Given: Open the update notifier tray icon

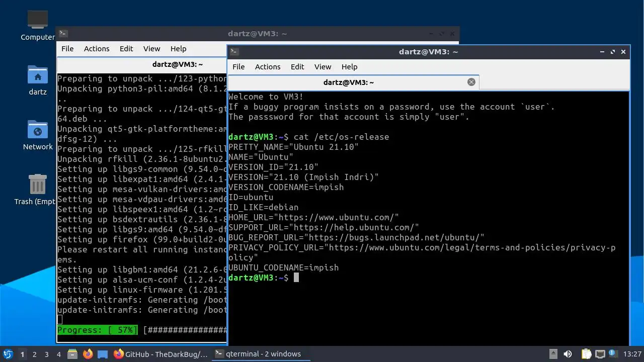Looking at the screenshot, I should 613,354.
